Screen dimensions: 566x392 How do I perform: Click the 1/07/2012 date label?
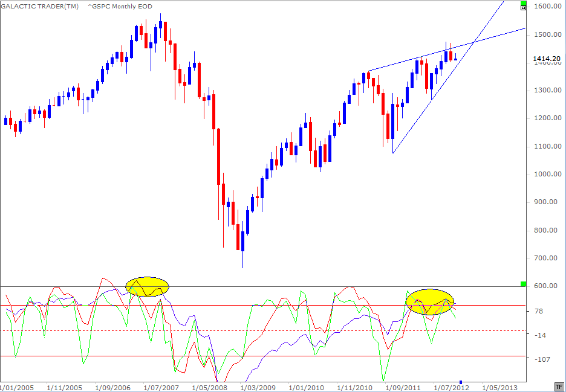tap(452, 388)
